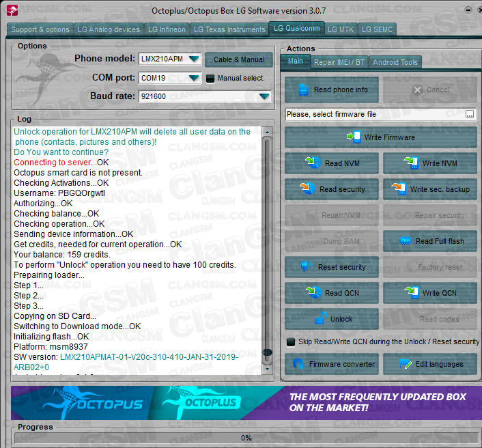The image size is (482, 448).
Task: Click the progress bar showing 0%
Action: [x=246, y=438]
